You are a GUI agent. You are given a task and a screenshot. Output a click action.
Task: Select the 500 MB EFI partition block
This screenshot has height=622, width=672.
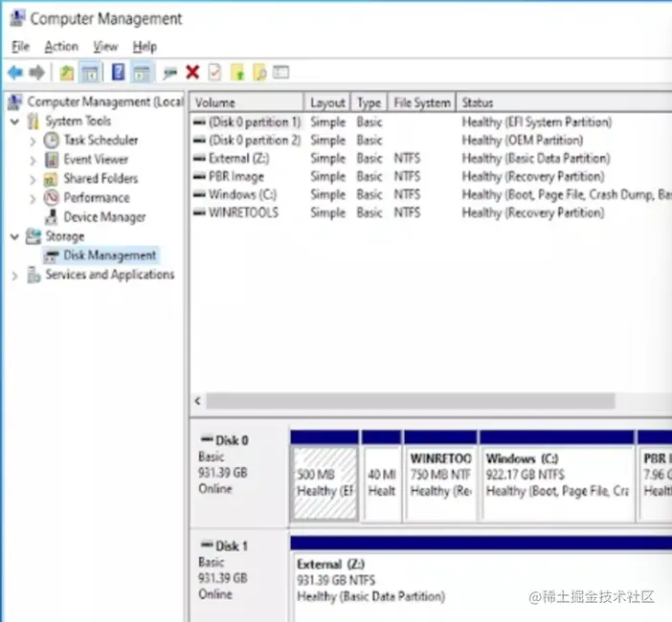click(325, 476)
